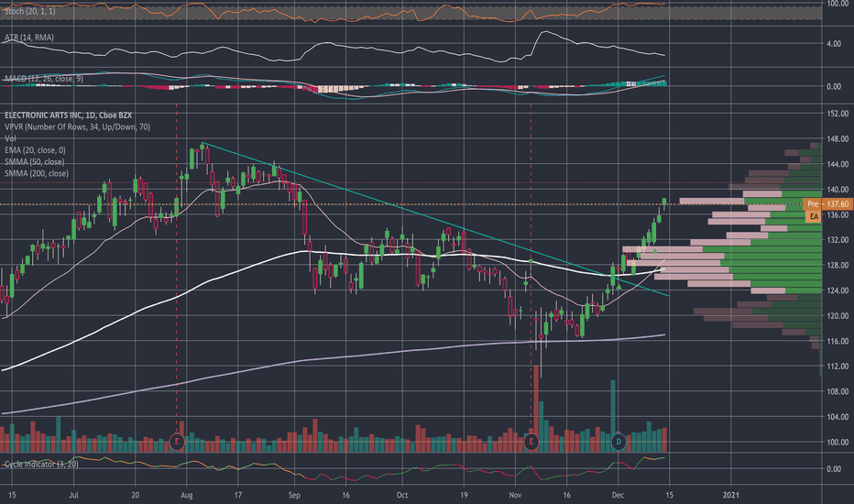Image resolution: width=854 pixels, height=504 pixels.
Task: Click the December dividend D marker
Action: point(619,442)
